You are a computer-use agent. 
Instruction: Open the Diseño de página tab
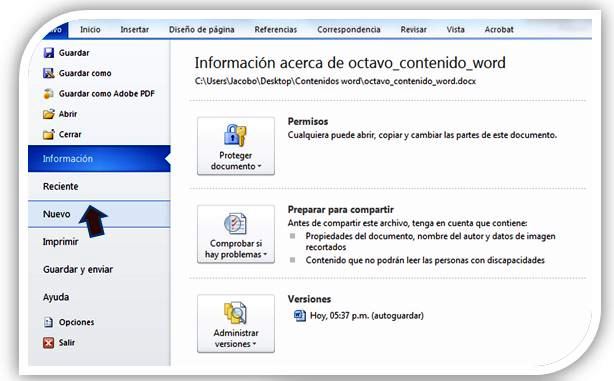click(202, 29)
